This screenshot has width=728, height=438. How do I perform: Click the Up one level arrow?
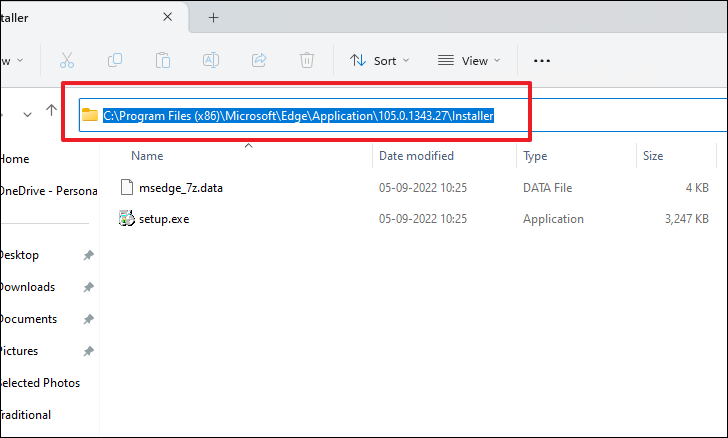pyautogui.click(x=51, y=110)
